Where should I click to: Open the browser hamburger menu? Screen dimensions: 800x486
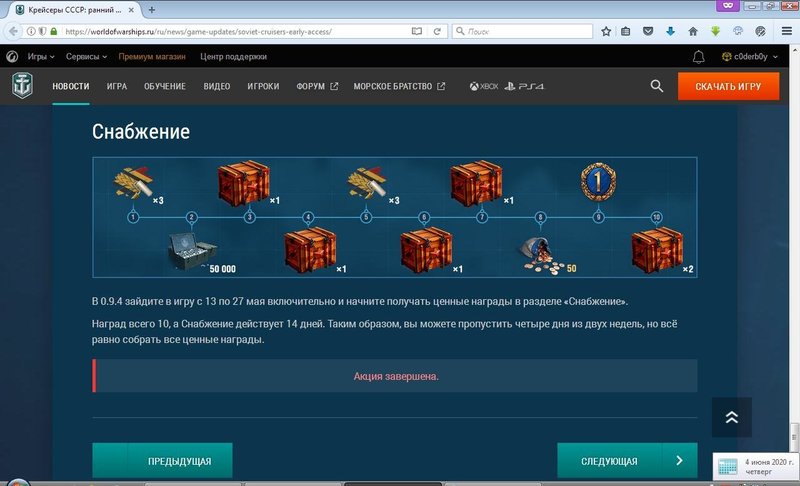coord(787,32)
